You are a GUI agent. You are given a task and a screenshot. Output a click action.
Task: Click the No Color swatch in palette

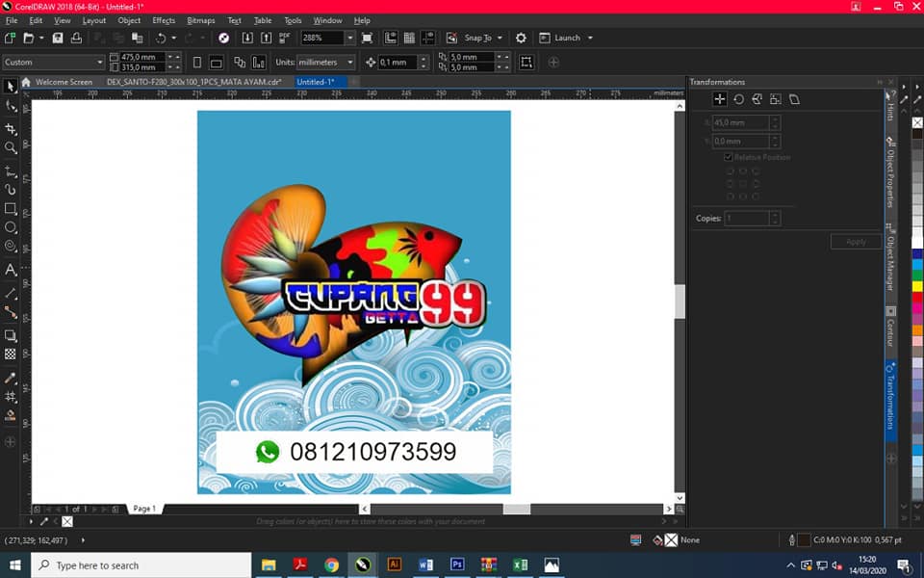pyautogui.click(x=917, y=122)
